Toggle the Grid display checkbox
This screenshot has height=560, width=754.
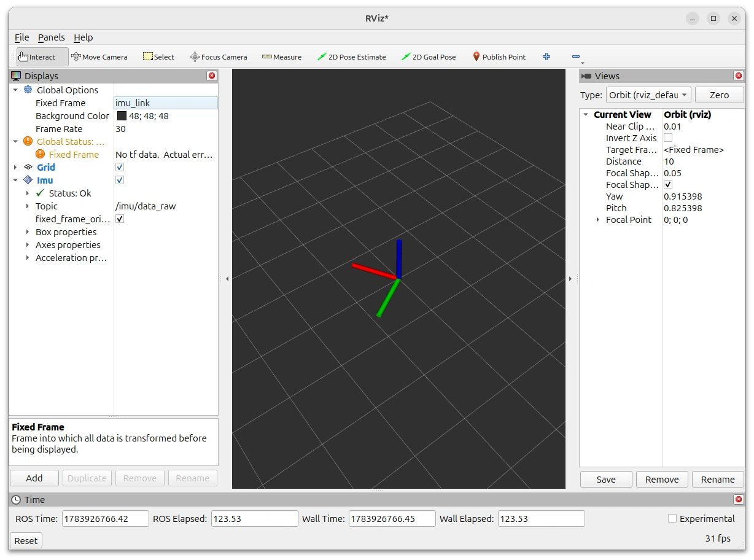click(120, 167)
